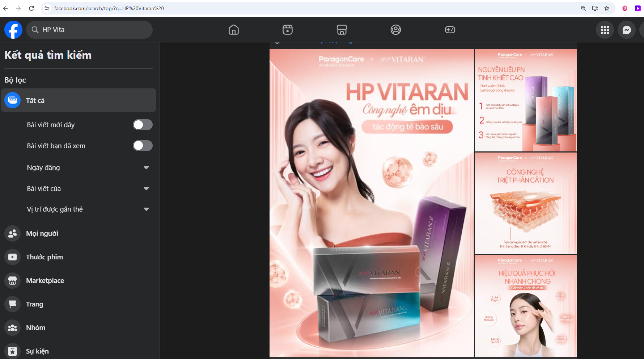Viewport: 644px width, 359px height.
Task: Click the Kết quả tìm kiếm heading
Action: coord(48,55)
